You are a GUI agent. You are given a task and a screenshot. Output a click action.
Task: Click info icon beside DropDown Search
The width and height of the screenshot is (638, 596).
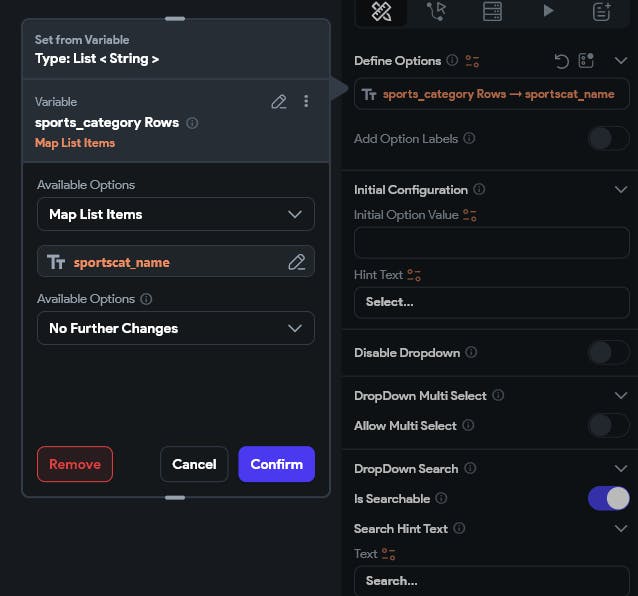coord(470,468)
